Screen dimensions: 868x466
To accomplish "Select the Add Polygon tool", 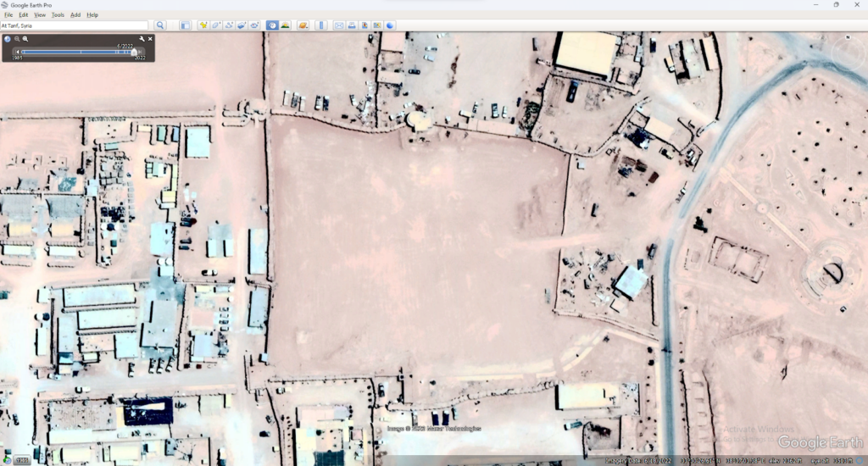I will point(216,25).
